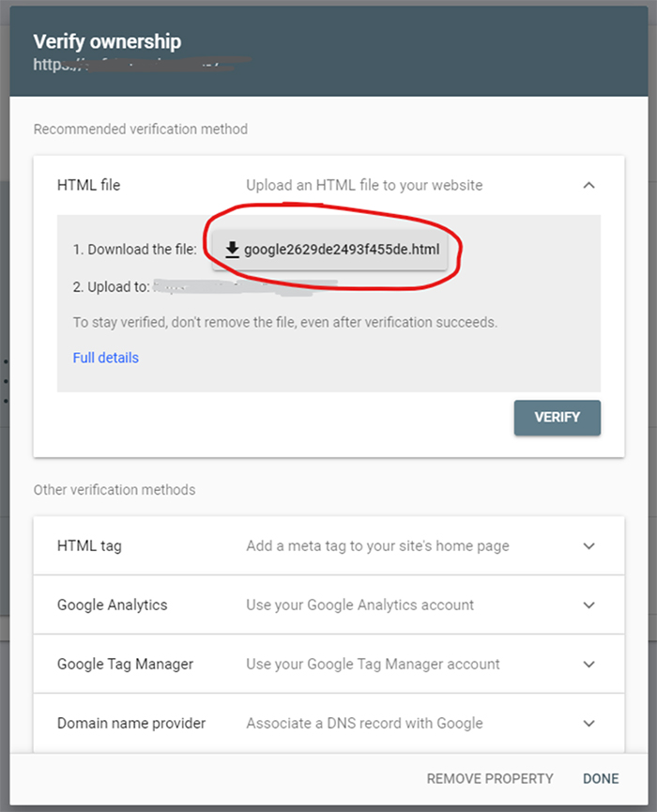Open the Full details link

pos(105,358)
